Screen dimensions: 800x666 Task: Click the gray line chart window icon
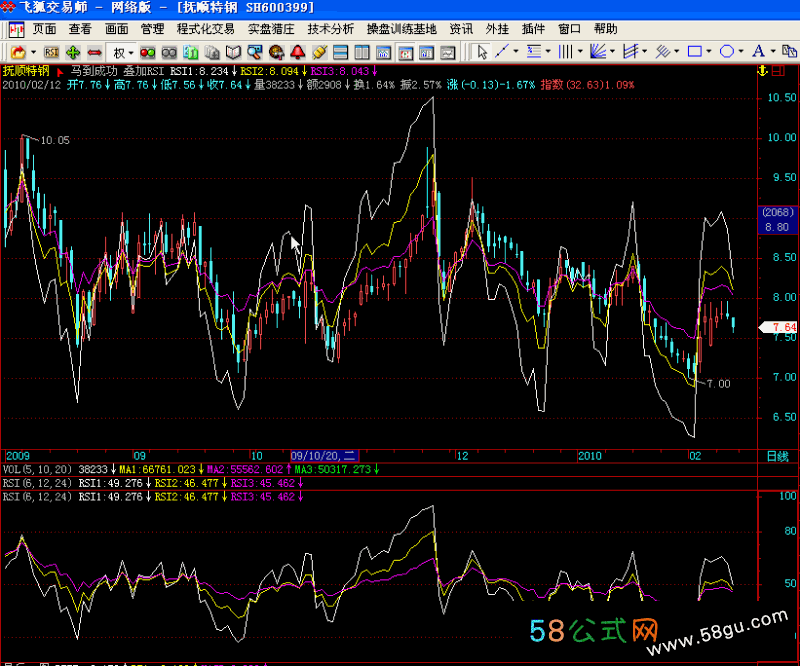click(448, 52)
